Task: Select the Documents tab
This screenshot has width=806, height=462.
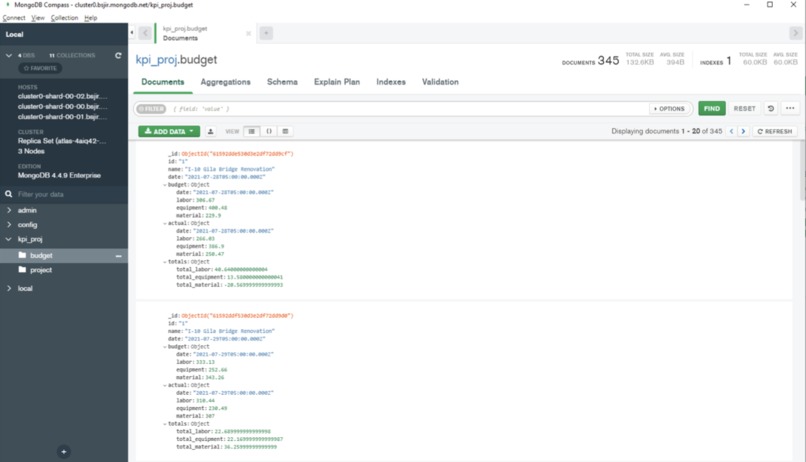Action: (162, 82)
